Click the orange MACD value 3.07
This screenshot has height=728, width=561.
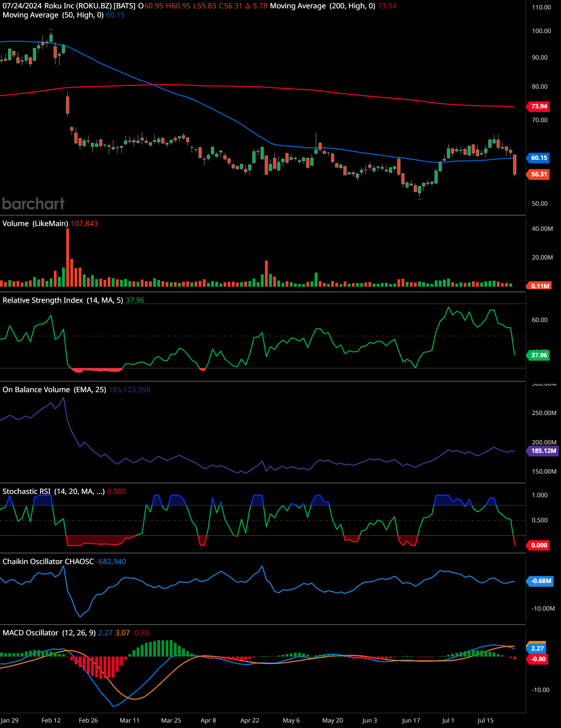pyautogui.click(x=122, y=633)
